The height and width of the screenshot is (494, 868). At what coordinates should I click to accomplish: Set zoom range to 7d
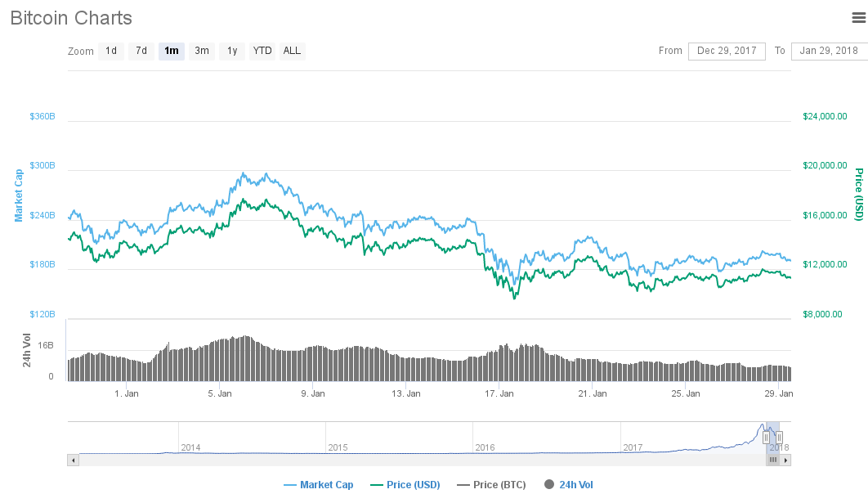tap(141, 51)
